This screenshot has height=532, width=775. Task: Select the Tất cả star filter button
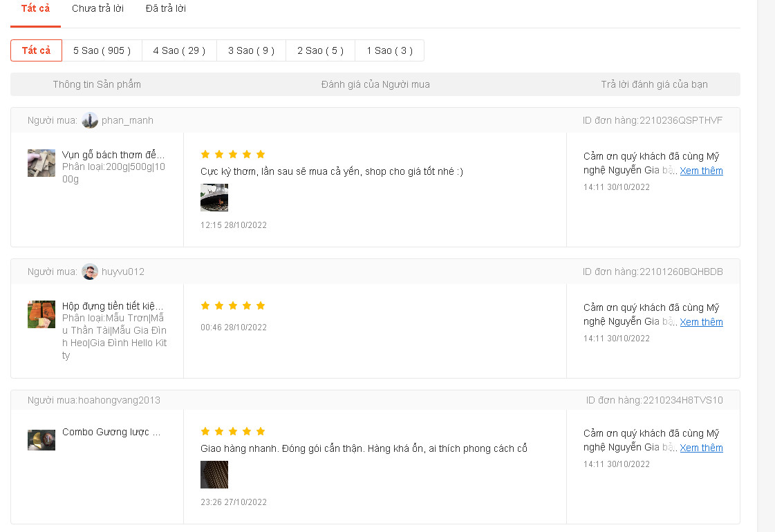36,50
